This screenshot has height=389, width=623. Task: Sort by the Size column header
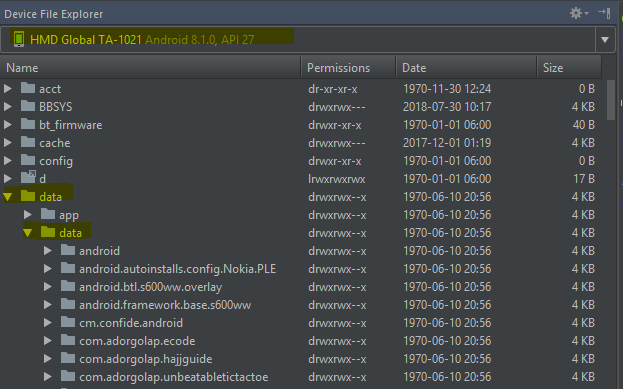569,68
